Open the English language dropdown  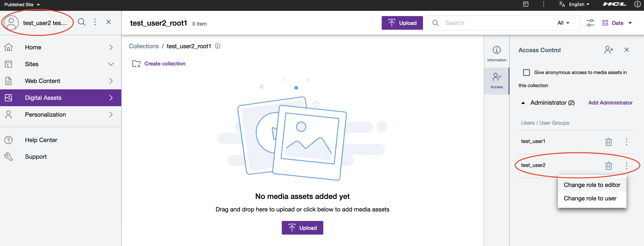[579, 4]
